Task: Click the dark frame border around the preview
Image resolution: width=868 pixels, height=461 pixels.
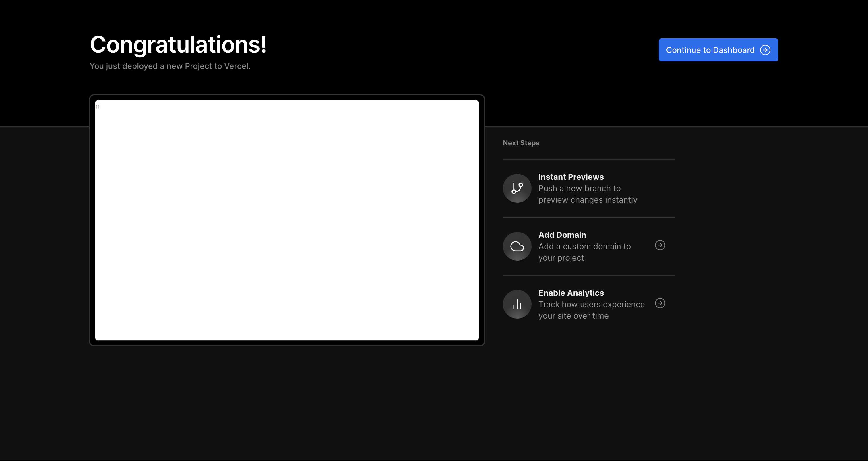Action: (x=287, y=343)
